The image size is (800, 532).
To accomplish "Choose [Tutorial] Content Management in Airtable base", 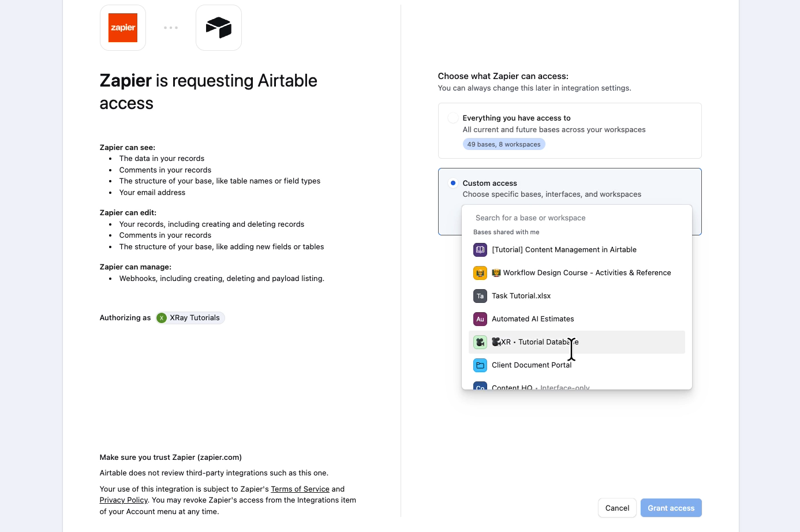I will pyautogui.click(x=577, y=250).
